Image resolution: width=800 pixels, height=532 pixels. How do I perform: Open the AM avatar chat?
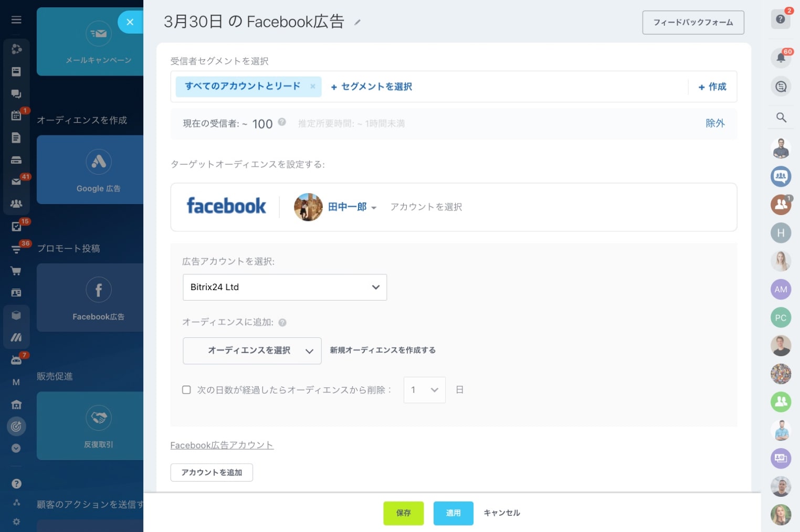781,290
